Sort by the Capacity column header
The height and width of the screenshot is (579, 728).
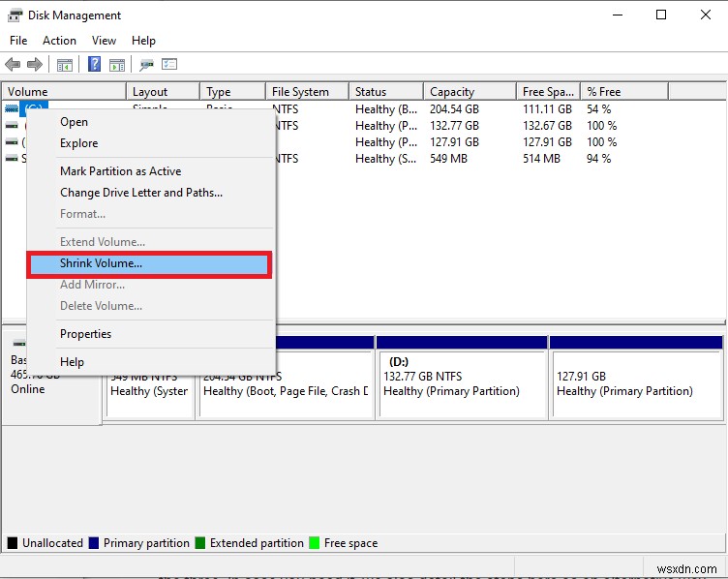coord(470,91)
